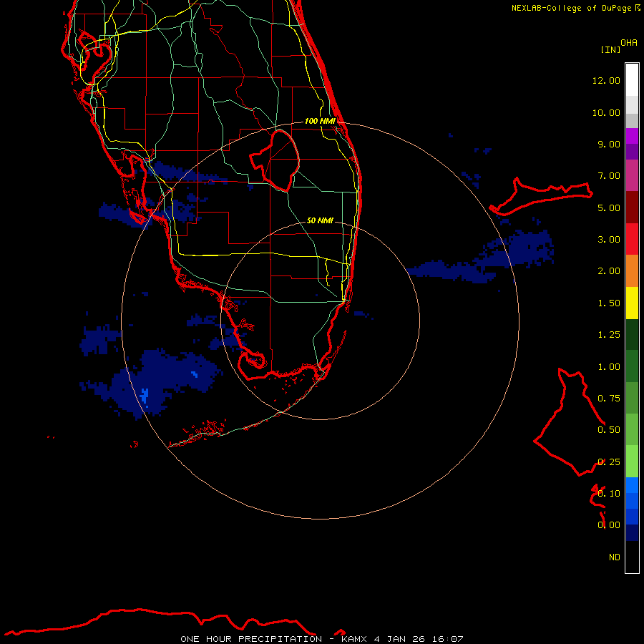Select the pink-magenta swatch beside 7.00
Screen dimensions: 644x644
(632, 175)
